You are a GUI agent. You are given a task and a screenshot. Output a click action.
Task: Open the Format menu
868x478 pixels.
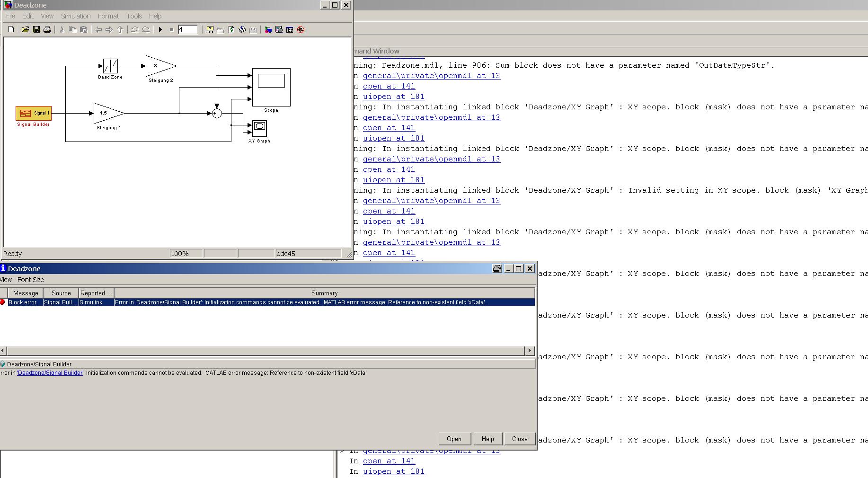coord(108,16)
